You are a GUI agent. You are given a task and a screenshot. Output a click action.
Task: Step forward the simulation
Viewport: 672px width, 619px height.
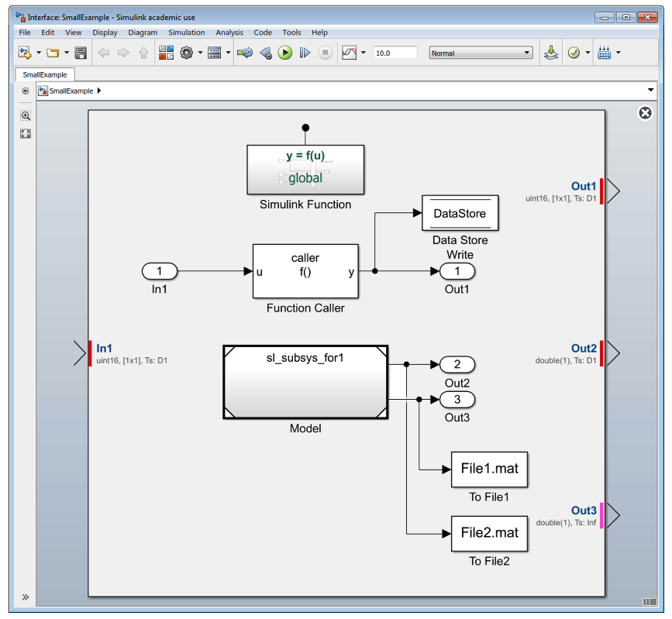pos(305,53)
